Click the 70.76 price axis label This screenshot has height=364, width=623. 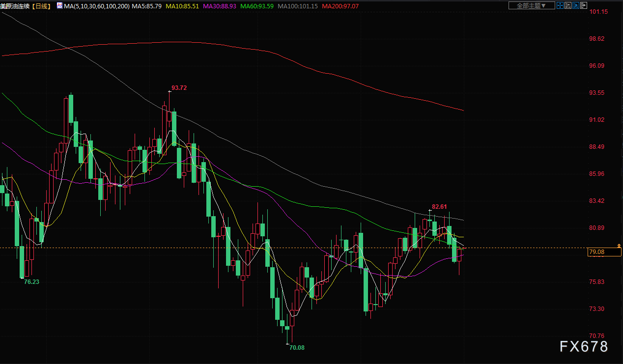[x=597, y=336]
